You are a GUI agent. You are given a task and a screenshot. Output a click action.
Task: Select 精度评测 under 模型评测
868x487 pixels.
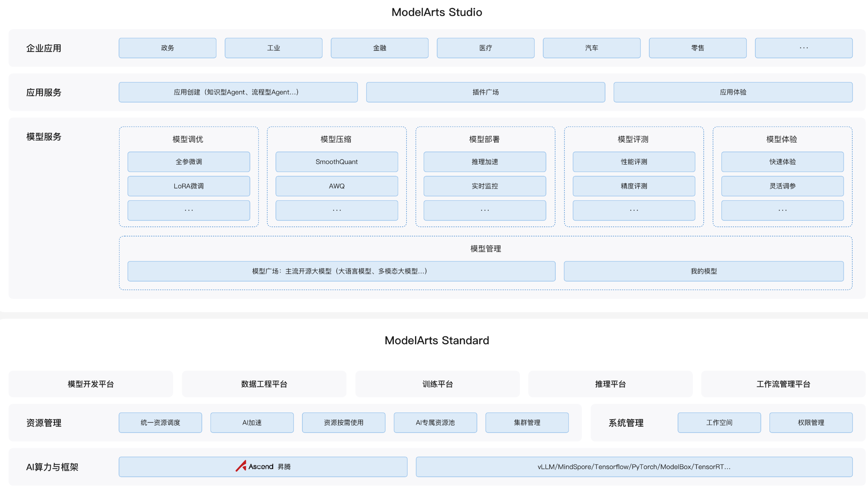pyautogui.click(x=634, y=186)
